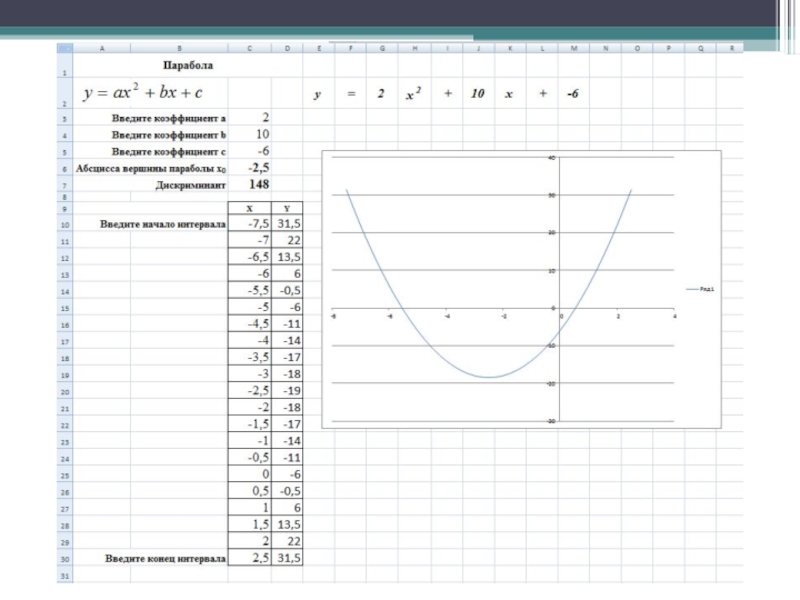The height and width of the screenshot is (600, 800).
Task: Click the y-axis label 30 on chart
Action: [x=552, y=195]
